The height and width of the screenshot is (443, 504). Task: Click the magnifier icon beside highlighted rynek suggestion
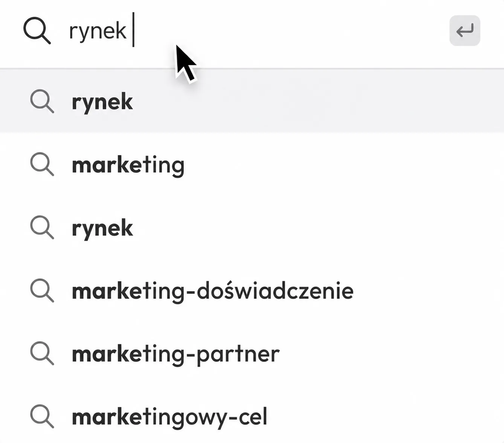pyautogui.click(x=42, y=101)
